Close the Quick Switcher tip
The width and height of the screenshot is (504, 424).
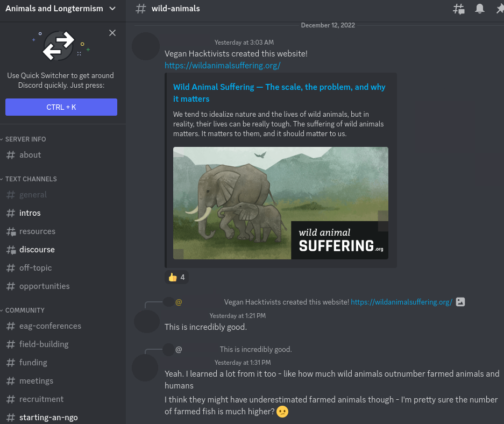click(112, 33)
